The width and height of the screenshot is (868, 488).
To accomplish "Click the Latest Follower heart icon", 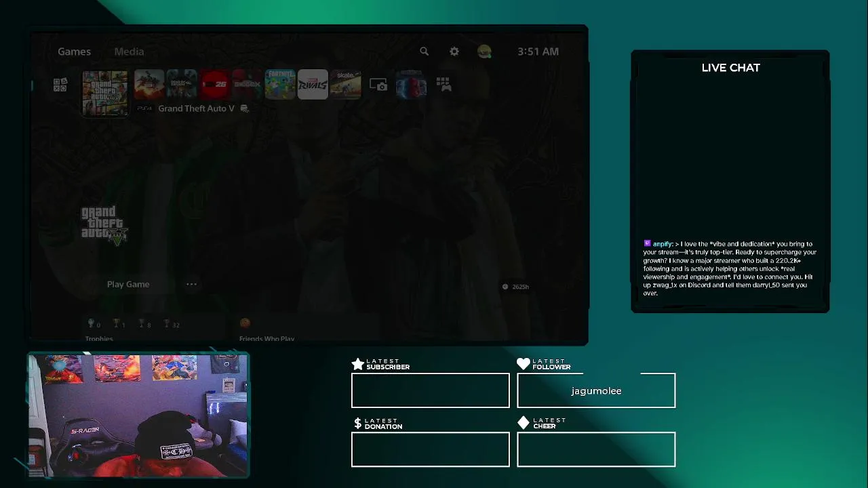I will (524, 364).
